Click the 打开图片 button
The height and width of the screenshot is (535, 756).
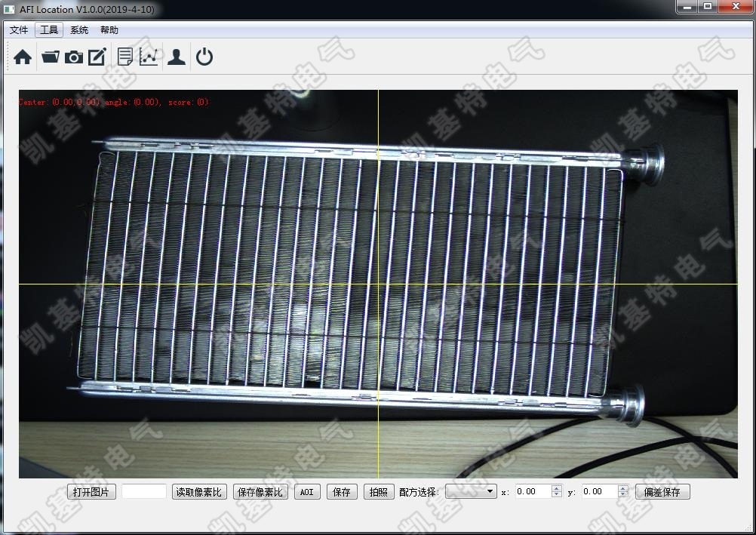(x=91, y=492)
